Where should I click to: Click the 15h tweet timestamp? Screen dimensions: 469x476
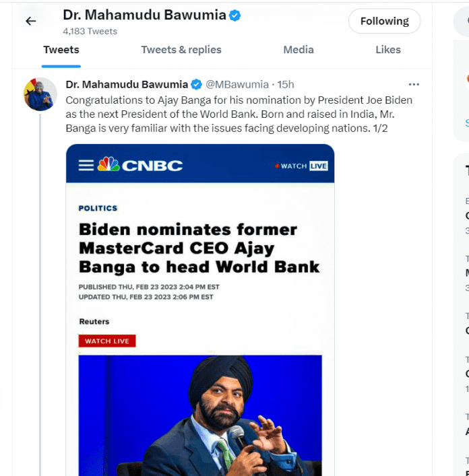coord(286,84)
